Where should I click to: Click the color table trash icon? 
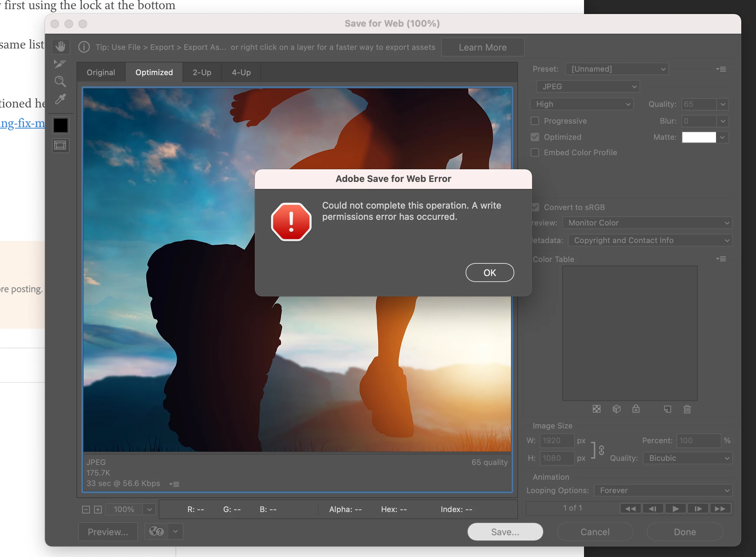[687, 409]
